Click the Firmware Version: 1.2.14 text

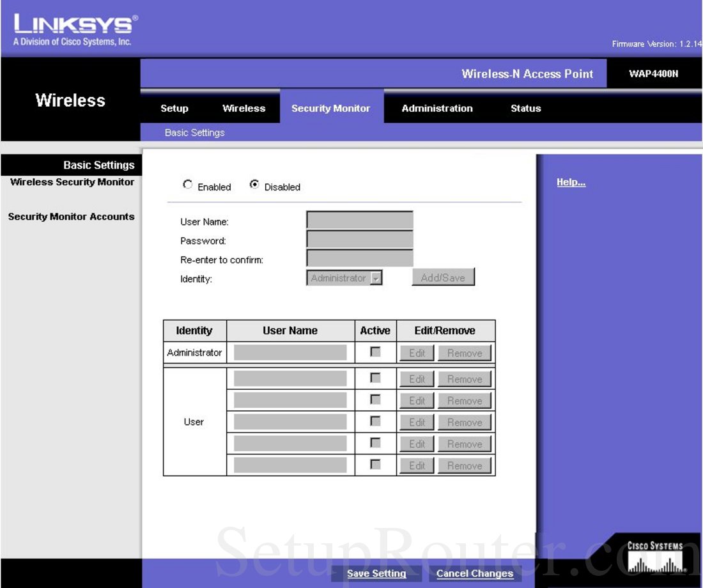pos(657,44)
